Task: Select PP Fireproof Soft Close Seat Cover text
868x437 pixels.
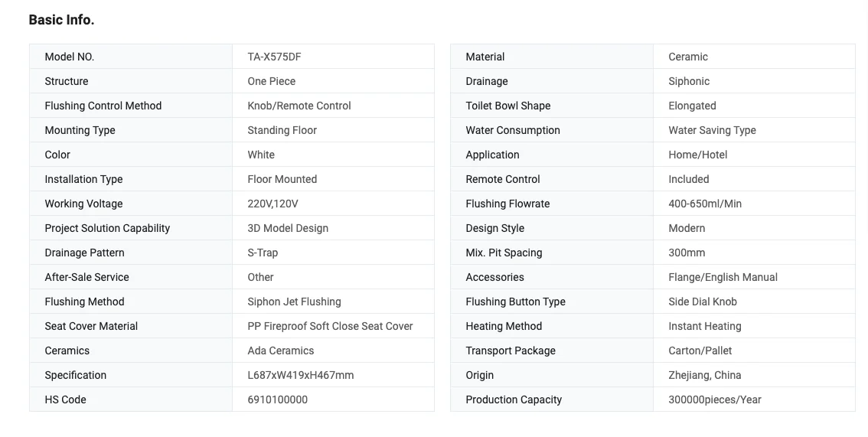Action: point(330,326)
